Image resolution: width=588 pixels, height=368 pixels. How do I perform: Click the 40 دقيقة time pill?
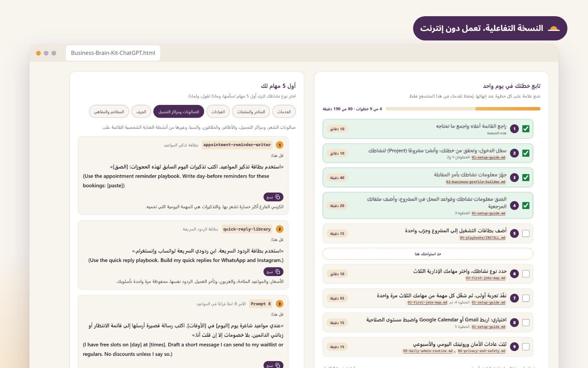point(337,177)
